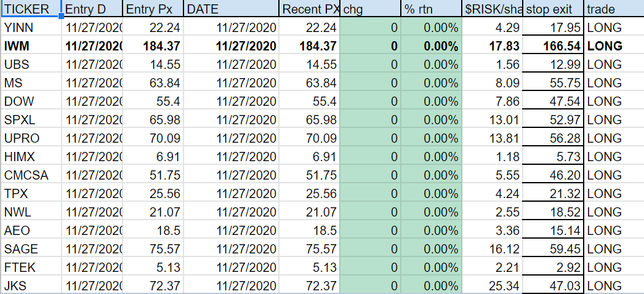Click the UBS ticker cell
The height and width of the screenshot is (294, 644).
[31, 65]
